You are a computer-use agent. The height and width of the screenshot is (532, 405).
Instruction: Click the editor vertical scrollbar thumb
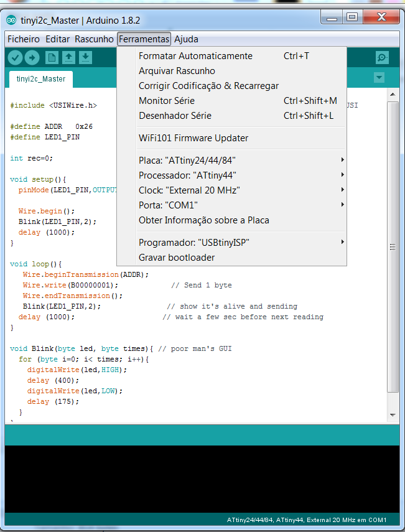pos(393,246)
